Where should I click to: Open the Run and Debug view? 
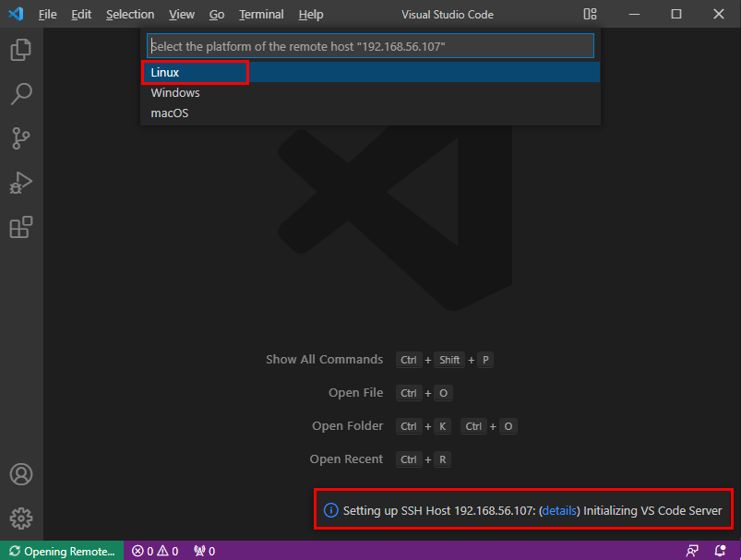click(21, 183)
